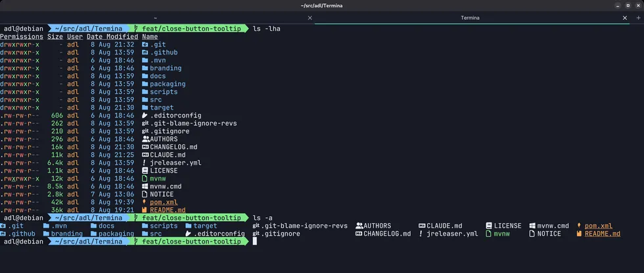Click ".git-blame-ignore-revs" in the ls -a output
The height and width of the screenshot is (273, 644).
[x=304, y=226]
